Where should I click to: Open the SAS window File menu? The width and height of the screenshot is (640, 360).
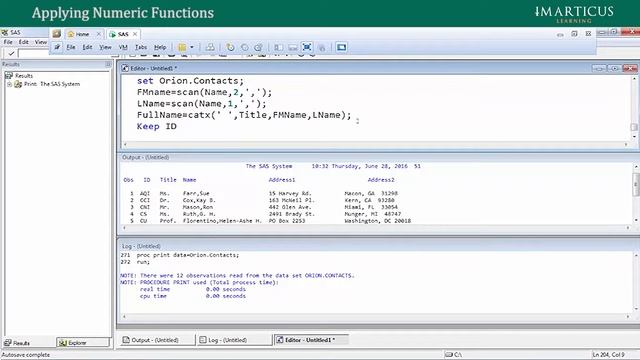pos(8,42)
